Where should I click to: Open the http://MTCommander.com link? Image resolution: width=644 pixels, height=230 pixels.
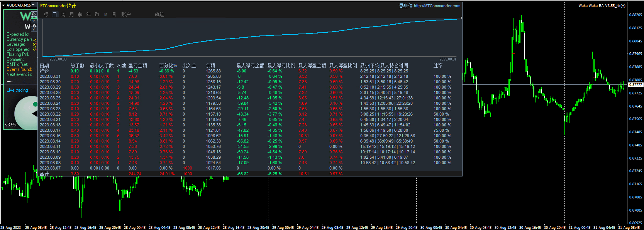[437, 6]
